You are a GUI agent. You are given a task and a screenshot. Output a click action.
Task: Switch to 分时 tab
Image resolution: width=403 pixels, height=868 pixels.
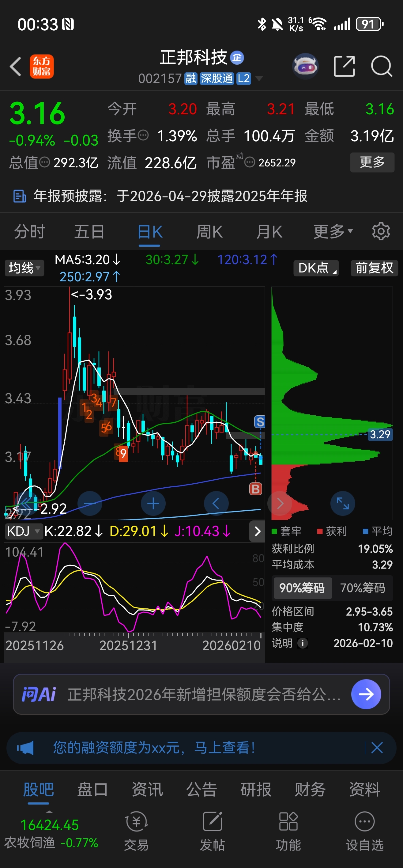pyautogui.click(x=30, y=232)
